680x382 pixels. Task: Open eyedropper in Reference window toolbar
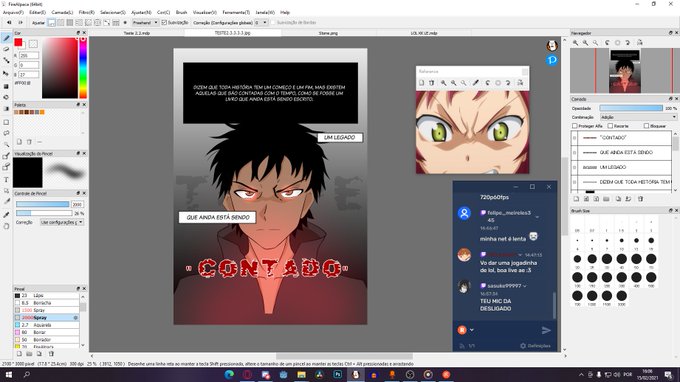pyautogui.click(x=475, y=82)
